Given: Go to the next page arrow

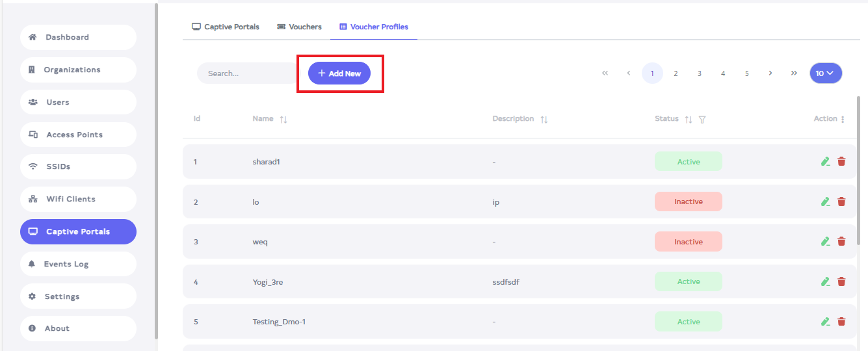Looking at the screenshot, I should 770,73.
